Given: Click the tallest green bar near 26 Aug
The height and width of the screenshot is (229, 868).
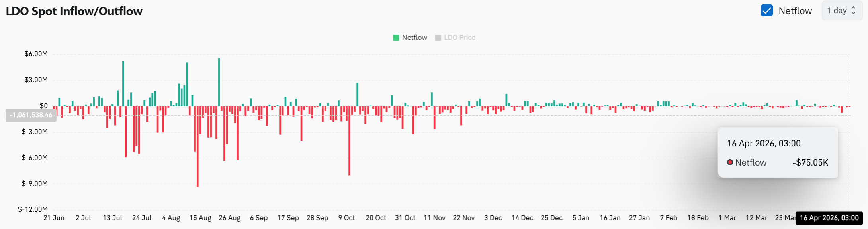Looking at the screenshot, I should [219, 82].
